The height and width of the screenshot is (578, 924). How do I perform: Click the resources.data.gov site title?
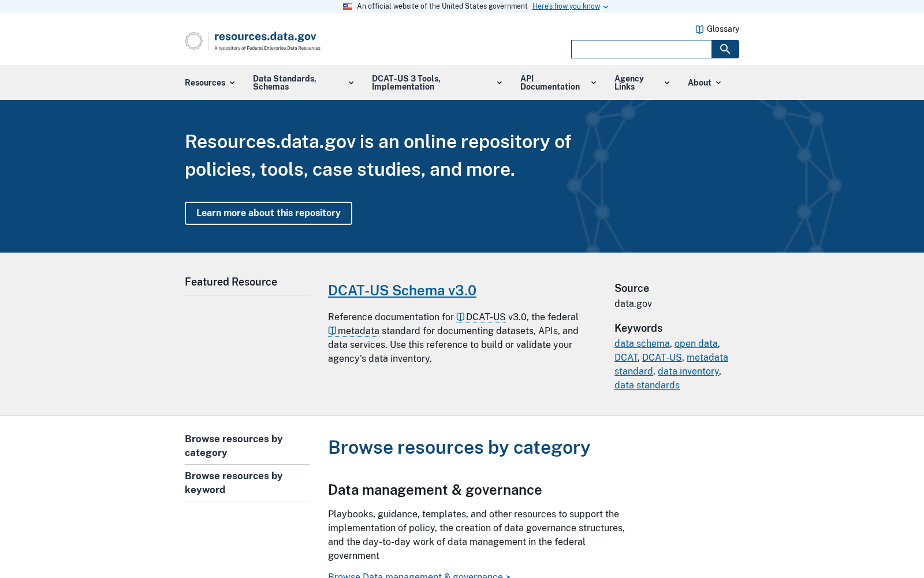click(265, 36)
